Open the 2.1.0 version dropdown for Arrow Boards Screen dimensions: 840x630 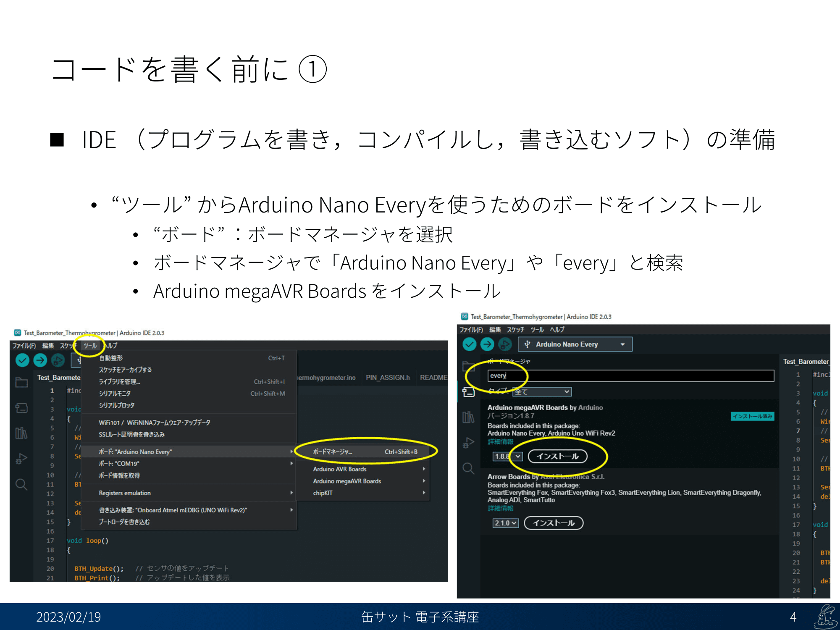[x=506, y=523]
